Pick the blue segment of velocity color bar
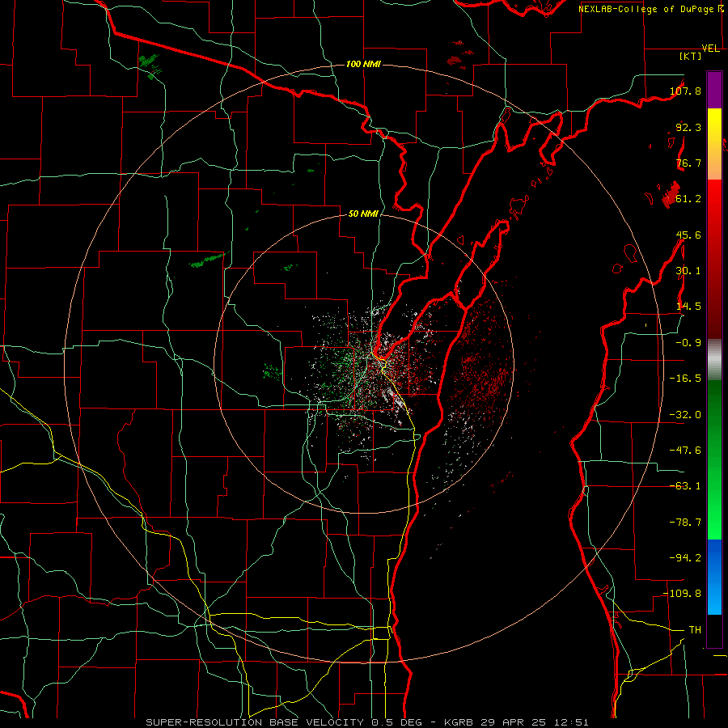The height and width of the screenshot is (728, 728). tap(714, 577)
